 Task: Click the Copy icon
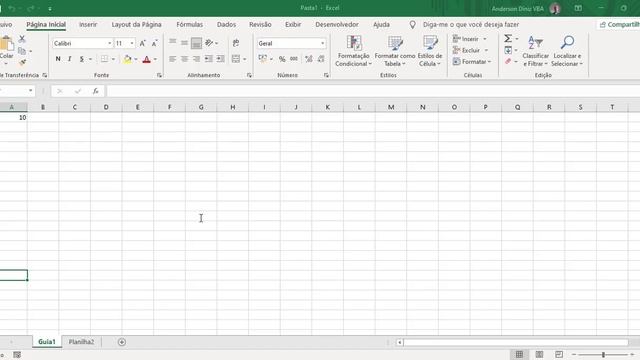(x=22, y=51)
